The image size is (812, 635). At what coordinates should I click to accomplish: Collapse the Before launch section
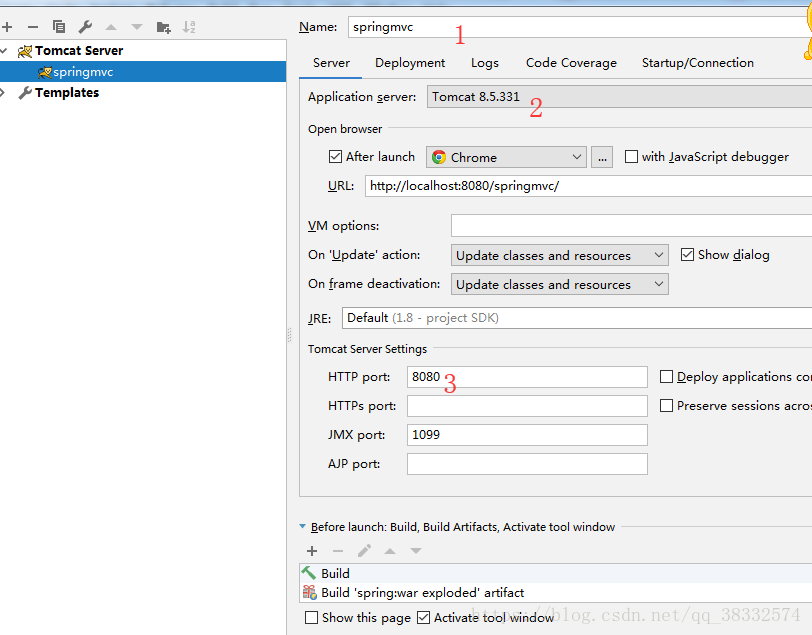pyautogui.click(x=302, y=527)
